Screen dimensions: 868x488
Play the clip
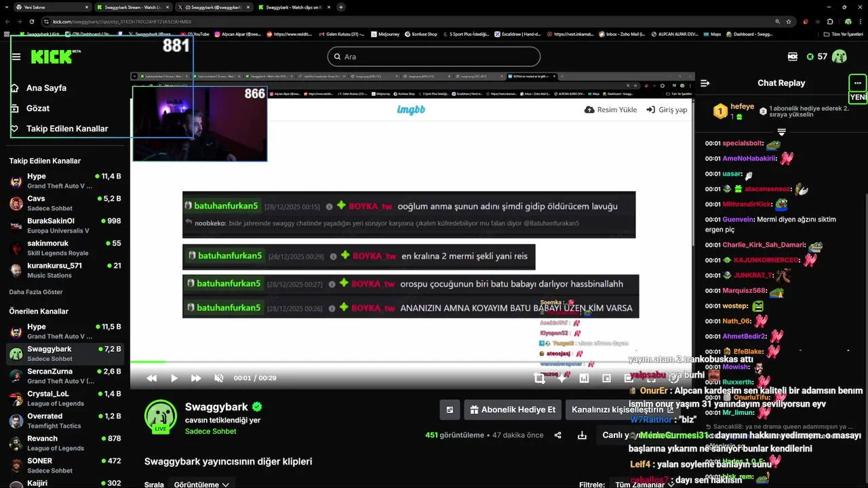click(x=174, y=378)
